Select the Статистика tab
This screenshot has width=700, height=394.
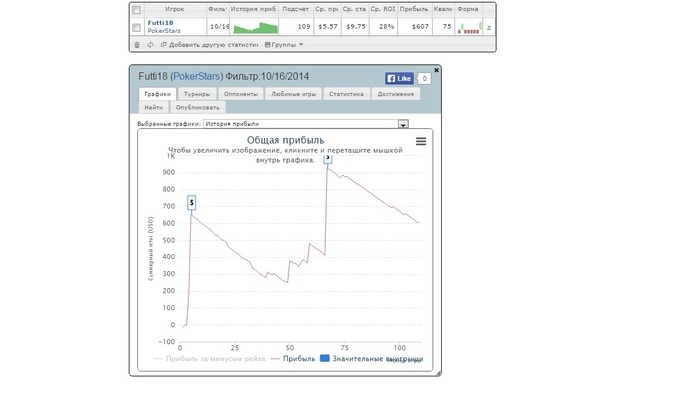click(x=346, y=94)
